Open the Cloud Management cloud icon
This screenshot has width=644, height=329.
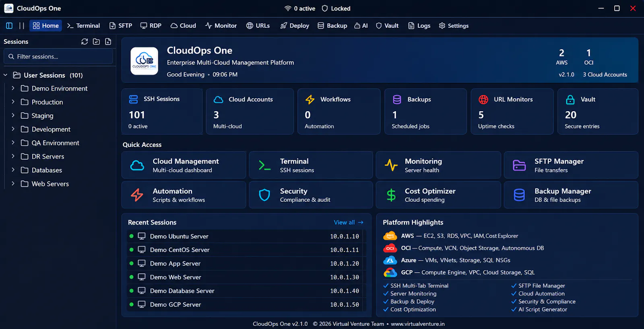coord(137,165)
